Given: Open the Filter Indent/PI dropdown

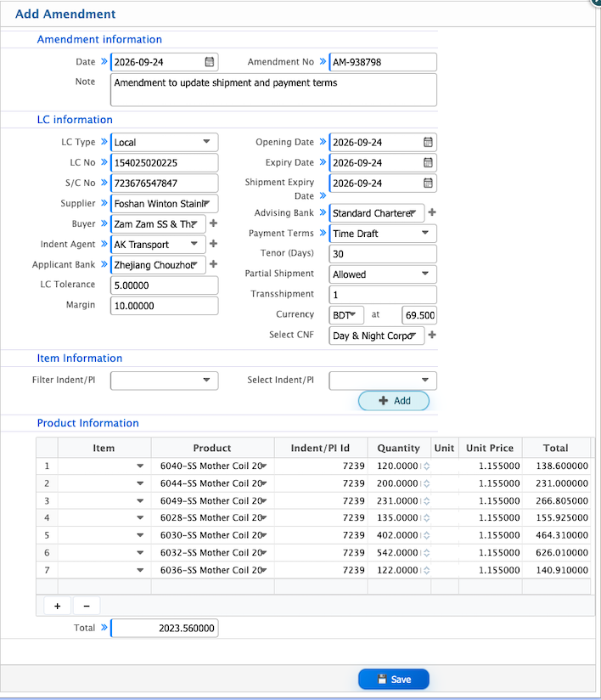Looking at the screenshot, I should (164, 381).
